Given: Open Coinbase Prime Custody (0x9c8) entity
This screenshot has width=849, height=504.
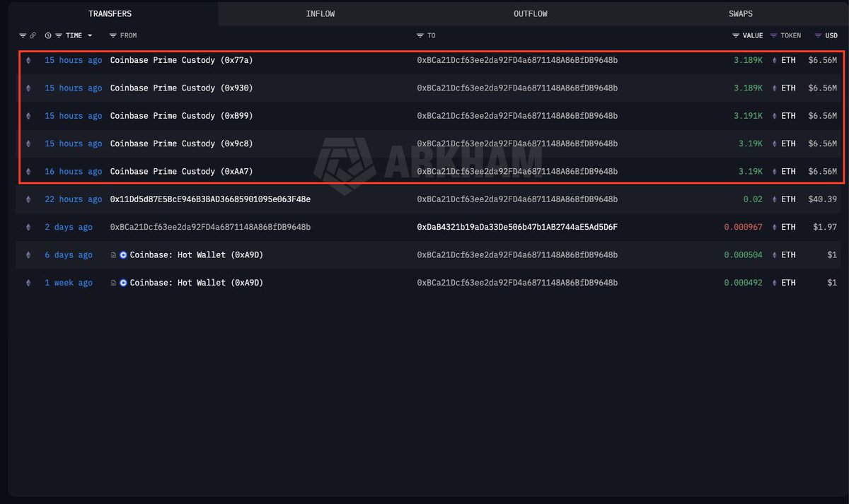Looking at the screenshot, I should pos(181,144).
